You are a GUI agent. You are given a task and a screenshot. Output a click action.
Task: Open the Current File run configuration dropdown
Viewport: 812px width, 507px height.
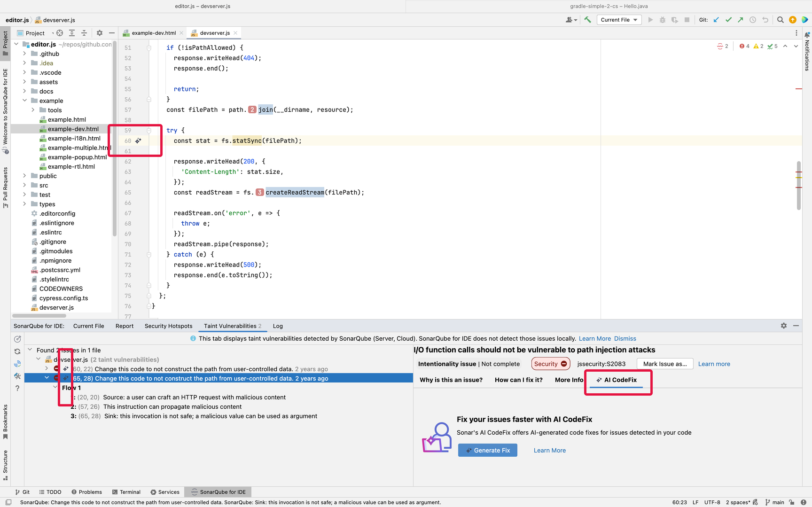pos(619,20)
